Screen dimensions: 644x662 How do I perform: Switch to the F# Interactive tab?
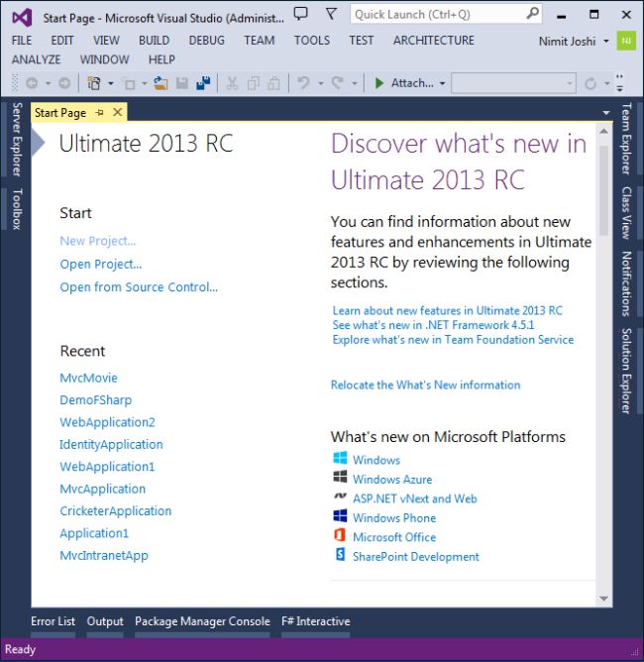316,621
